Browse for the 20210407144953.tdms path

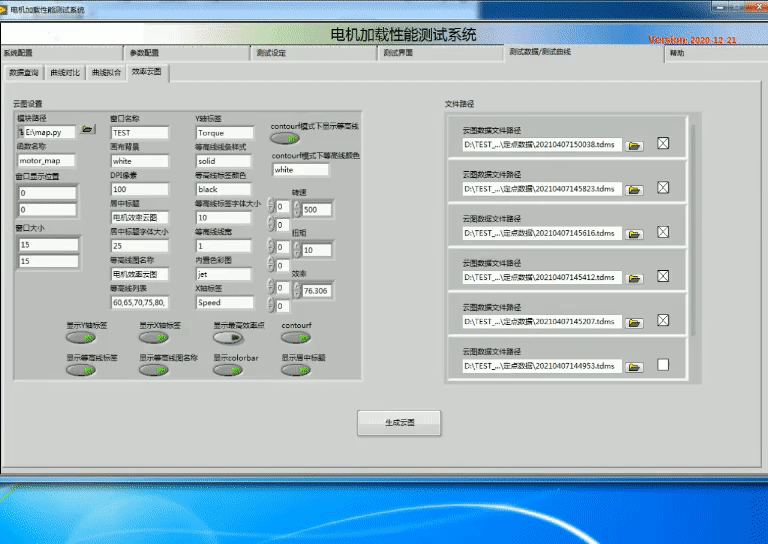(x=633, y=366)
